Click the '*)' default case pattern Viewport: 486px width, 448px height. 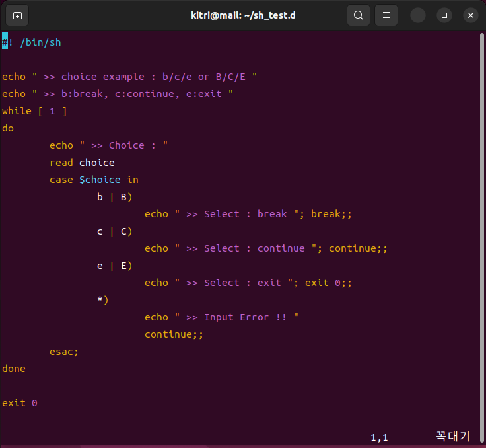(x=102, y=300)
